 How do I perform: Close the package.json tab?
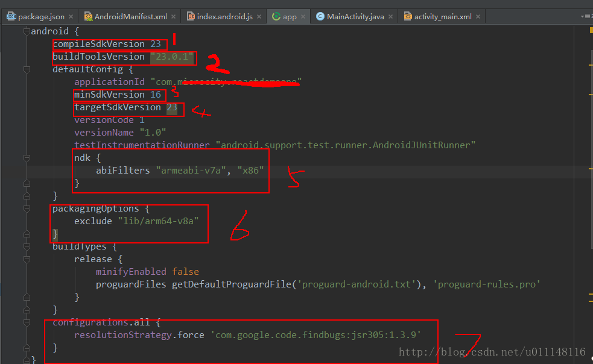click(x=71, y=17)
